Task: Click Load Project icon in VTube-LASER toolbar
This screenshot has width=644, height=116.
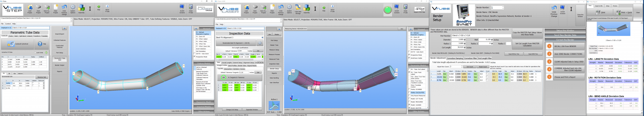Action: [246, 9]
